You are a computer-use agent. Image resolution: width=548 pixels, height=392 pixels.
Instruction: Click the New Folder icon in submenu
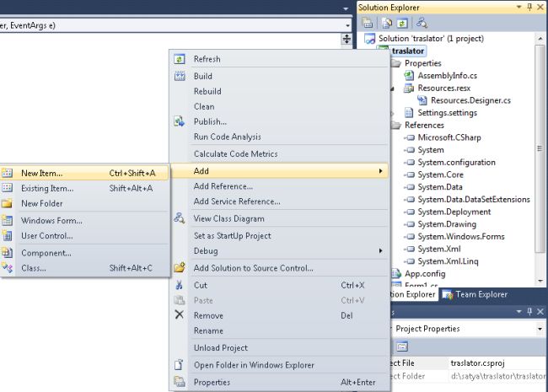(7, 203)
